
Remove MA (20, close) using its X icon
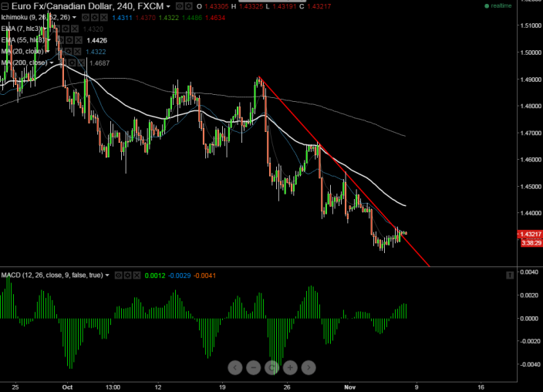coord(77,52)
